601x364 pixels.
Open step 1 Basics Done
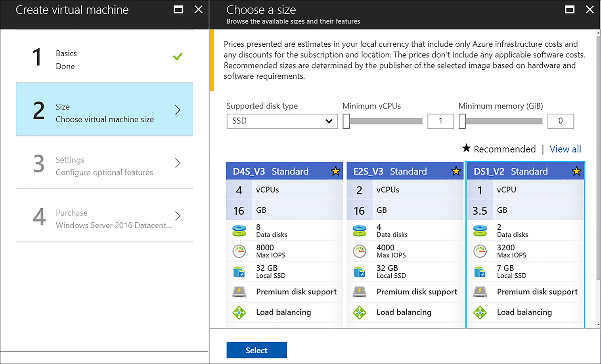coord(104,56)
